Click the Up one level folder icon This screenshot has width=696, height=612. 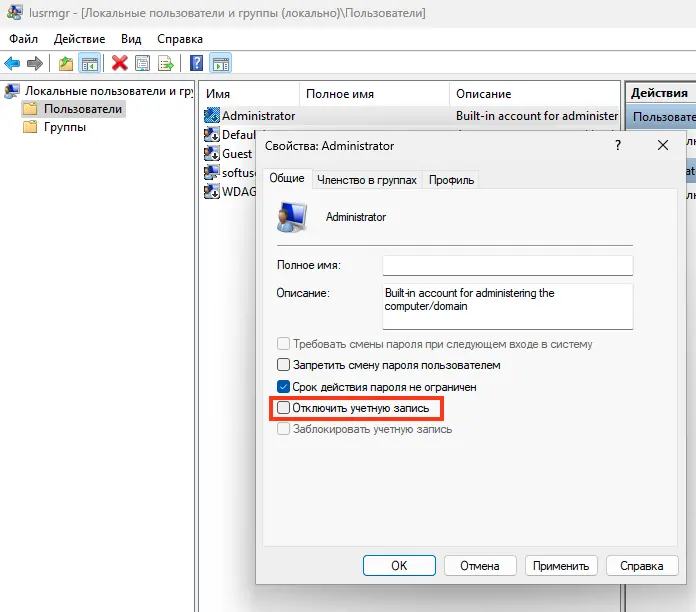[x=66, y=64]
